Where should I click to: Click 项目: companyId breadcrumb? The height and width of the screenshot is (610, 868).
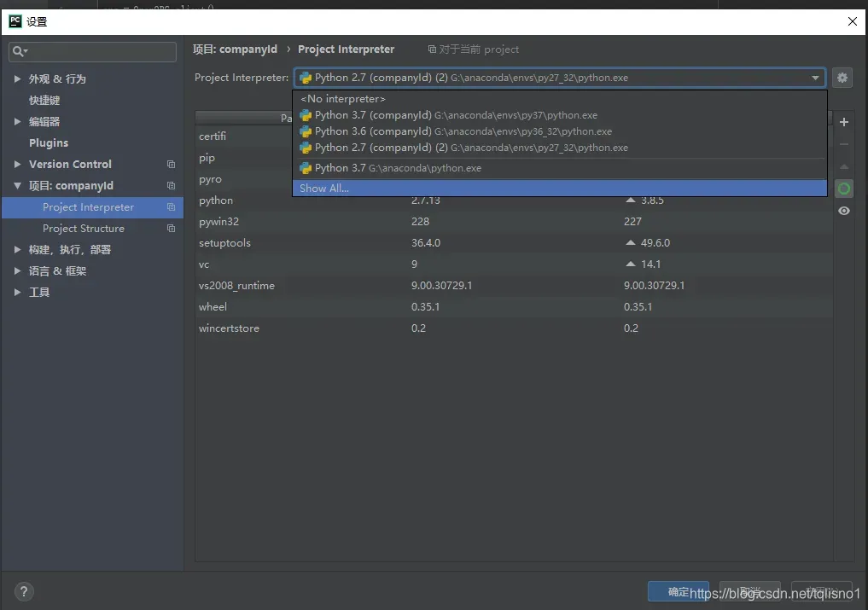pyautogui.click(x=235, y=49)
